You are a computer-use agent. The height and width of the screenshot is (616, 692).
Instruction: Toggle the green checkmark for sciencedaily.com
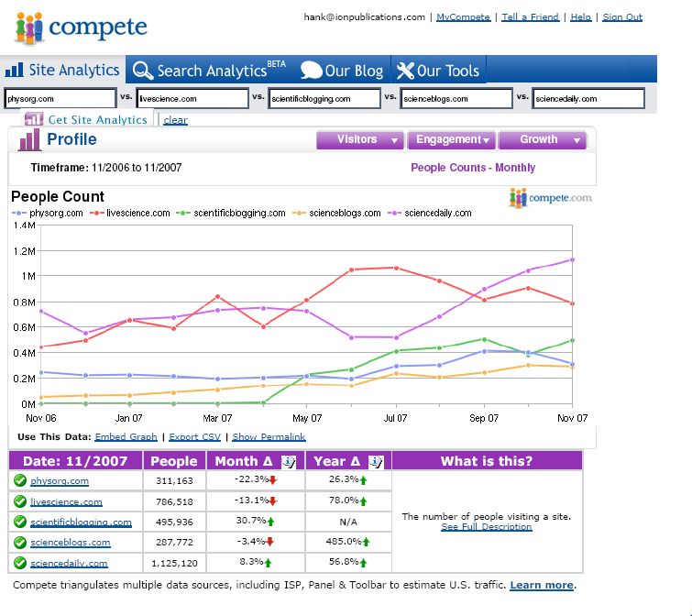[x=19, y=563]
